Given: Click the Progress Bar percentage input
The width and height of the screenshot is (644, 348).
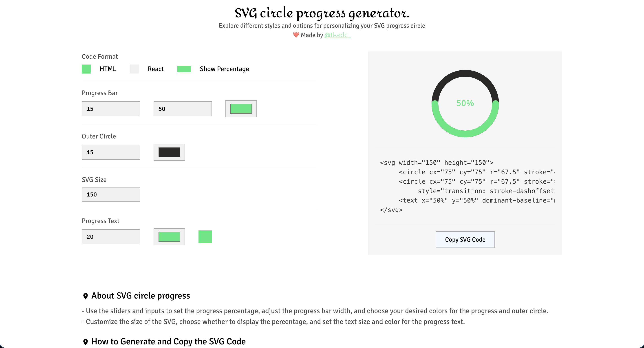Looking at the screenshot, I should pos(183,109).
